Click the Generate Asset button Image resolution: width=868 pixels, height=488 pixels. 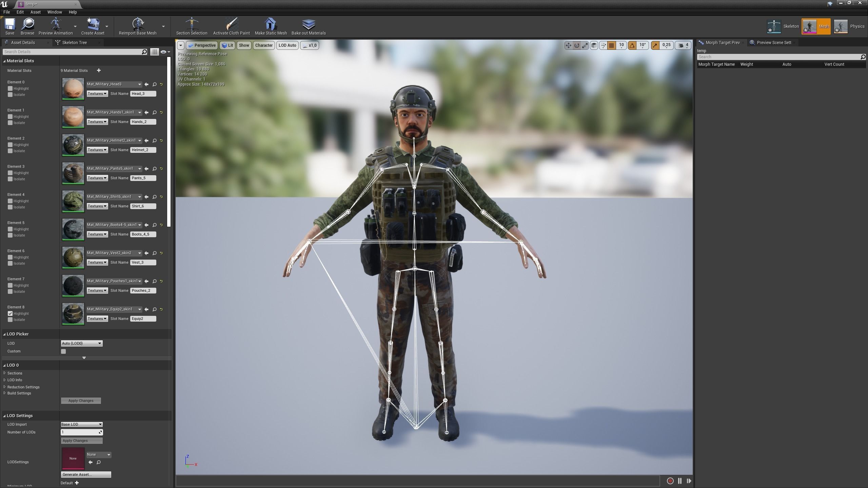(x=86, y=474)
